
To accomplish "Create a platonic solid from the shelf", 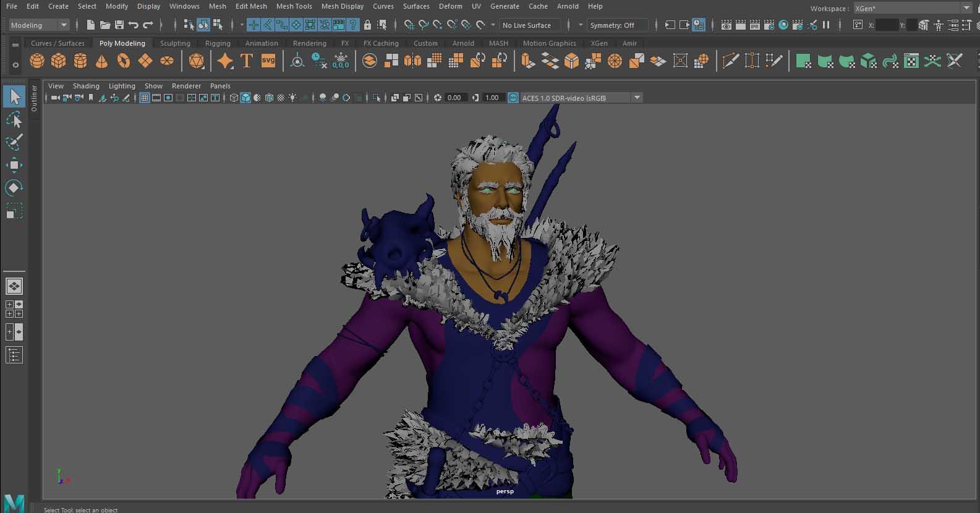I will coord(197,61).
